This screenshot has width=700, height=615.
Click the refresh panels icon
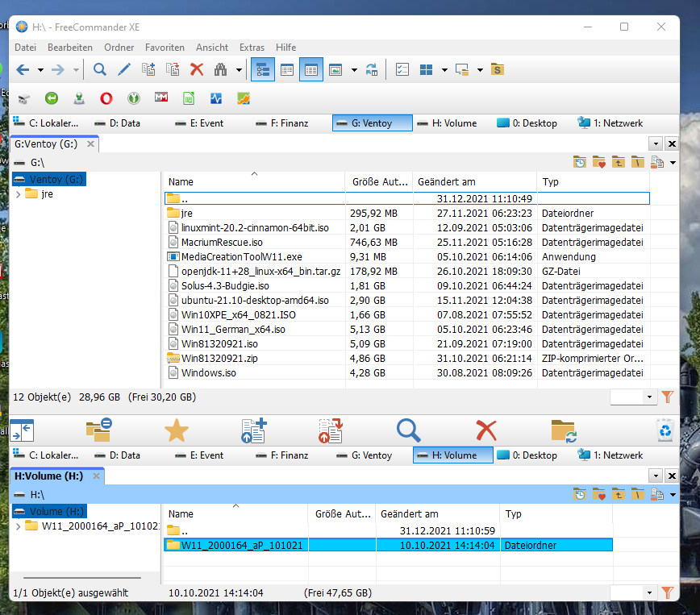pyautogui.click(x=372, y=69)
